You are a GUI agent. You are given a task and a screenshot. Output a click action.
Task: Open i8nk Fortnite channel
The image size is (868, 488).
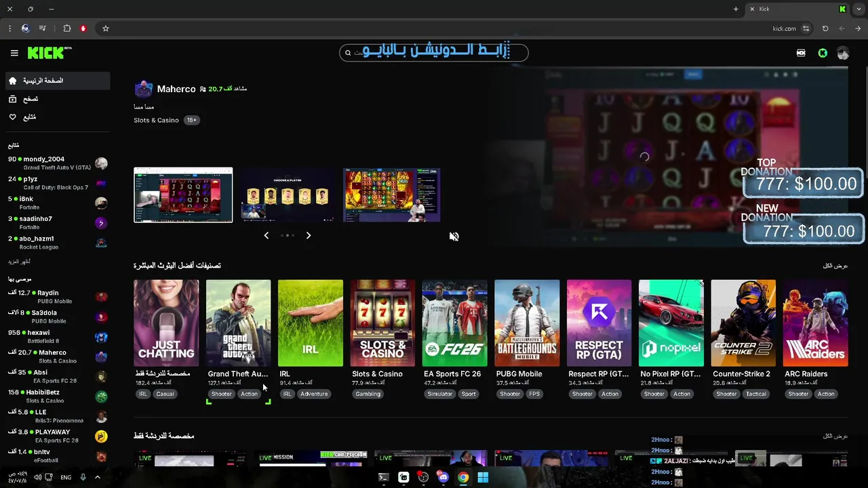[57, 203]
